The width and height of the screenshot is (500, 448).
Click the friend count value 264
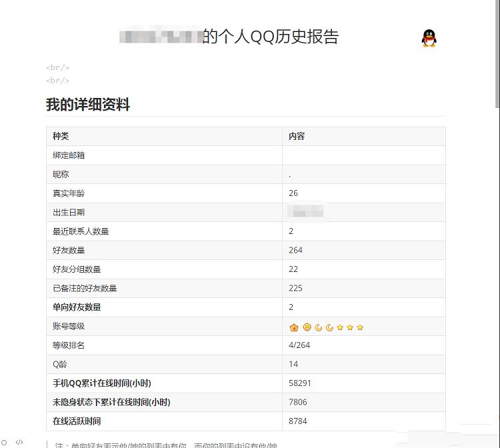tap(295, 250)
